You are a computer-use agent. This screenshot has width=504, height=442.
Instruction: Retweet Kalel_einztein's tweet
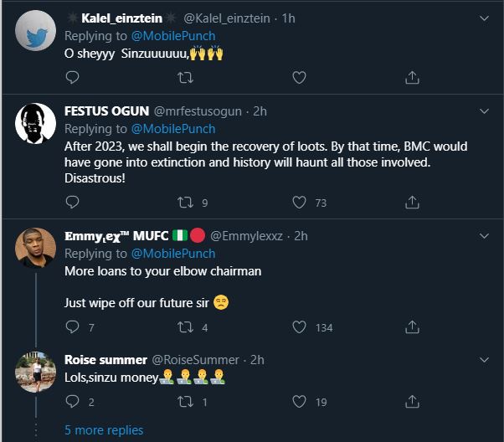186,77
